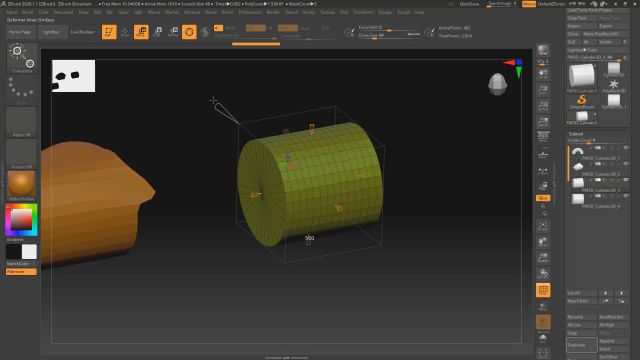Open the material selector sphere

pos(22,186)
